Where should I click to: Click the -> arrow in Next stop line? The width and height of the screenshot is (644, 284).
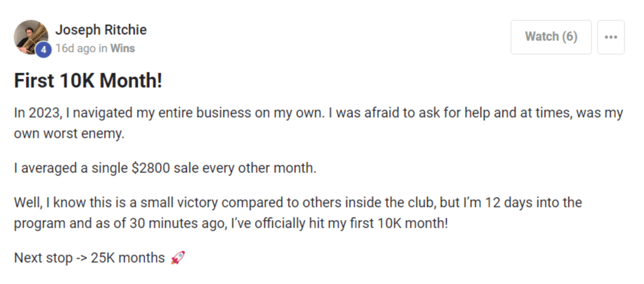pyautogui.click(x=82, y=258)
